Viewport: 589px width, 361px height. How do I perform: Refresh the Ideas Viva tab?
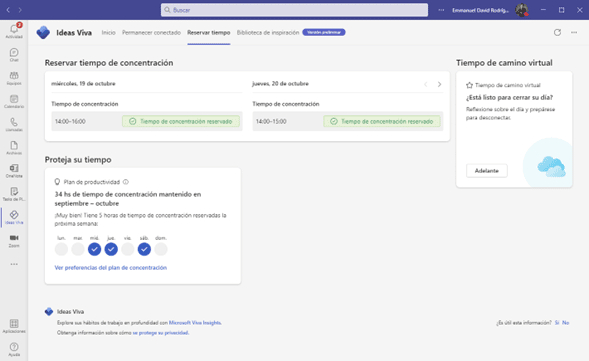point(557,32)
